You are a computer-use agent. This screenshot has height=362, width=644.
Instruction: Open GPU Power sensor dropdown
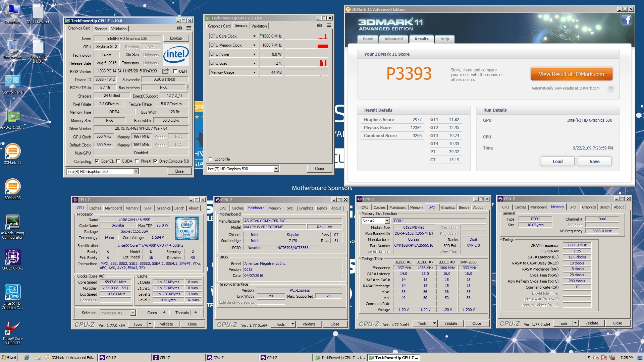[x=254, y=54]
